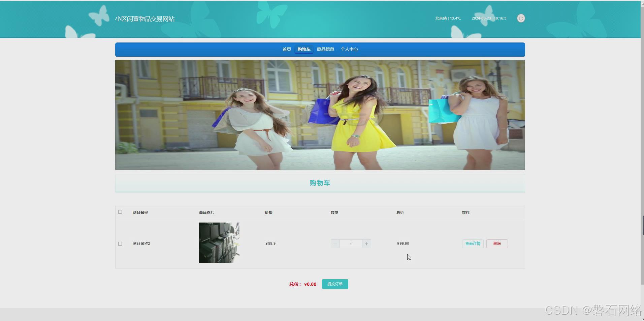Check the box for 商品名称2 row
Screen dimensions: 644x321
point(120,244)
